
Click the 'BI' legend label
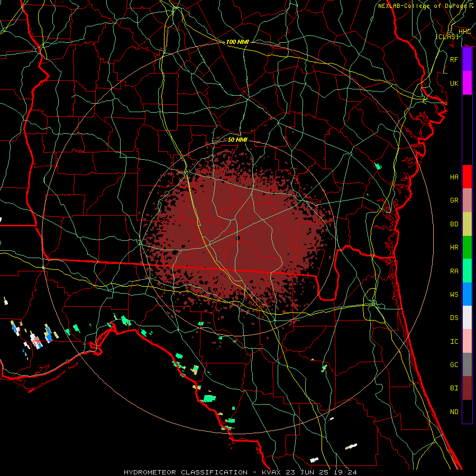(454, 388)
